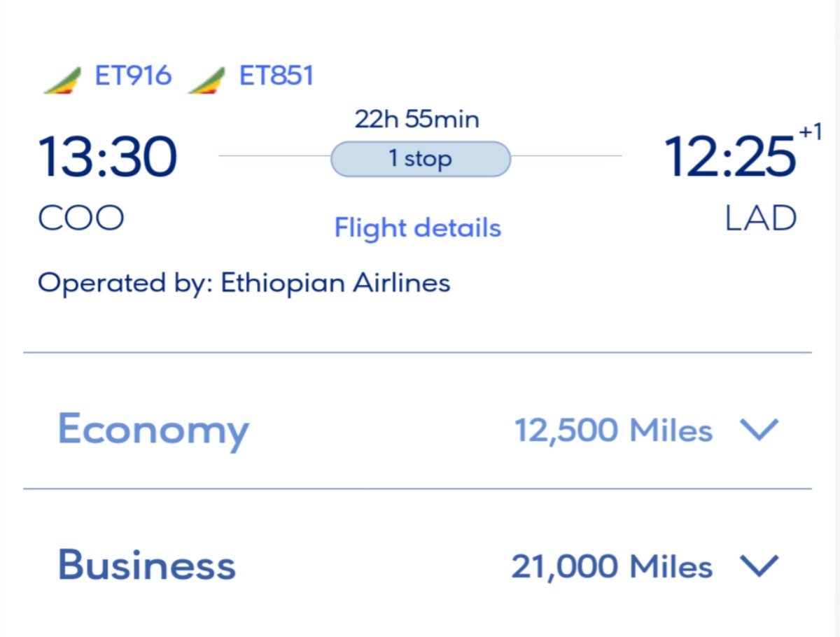The image size is (840, 637).
Task: Click the LAD arrival airport code
Action: pos(760,219)
